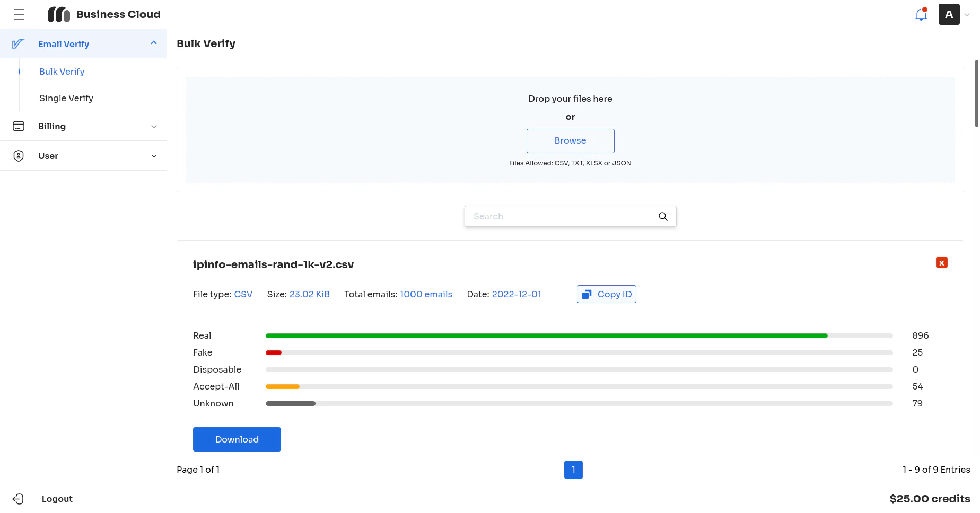Select the Billing card icon
The width and height of the screenshot is (980, 513).
coord(19,126)
